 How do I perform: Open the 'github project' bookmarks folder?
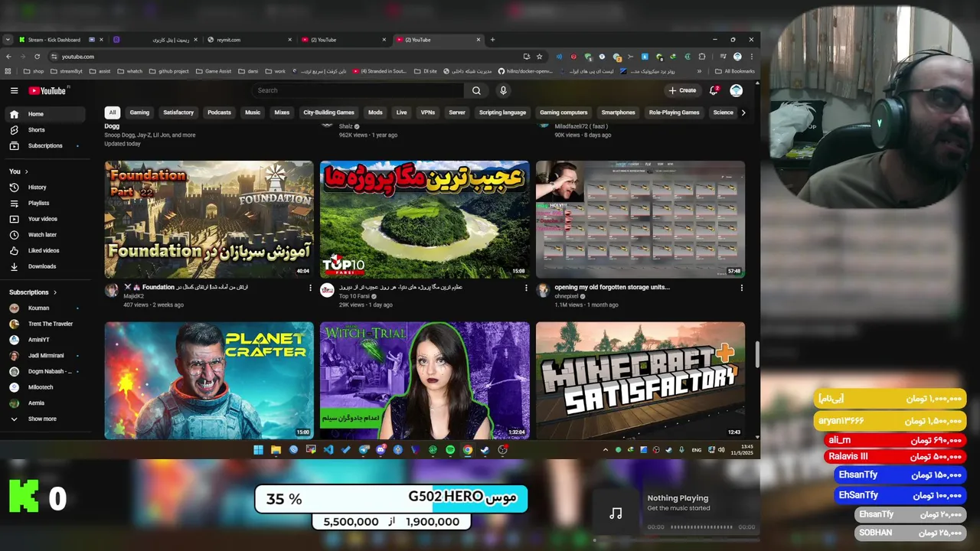pyautogui.click(x=168, y=71)
